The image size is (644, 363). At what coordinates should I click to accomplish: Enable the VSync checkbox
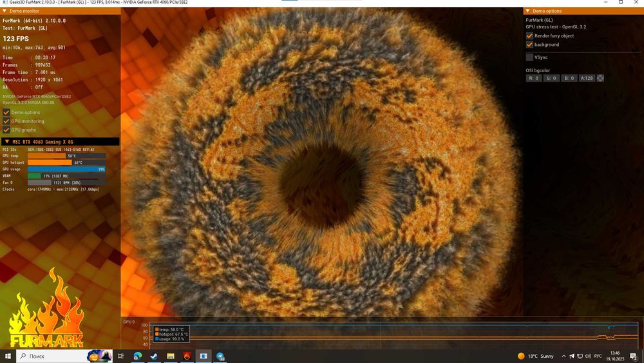pos(529,57)
